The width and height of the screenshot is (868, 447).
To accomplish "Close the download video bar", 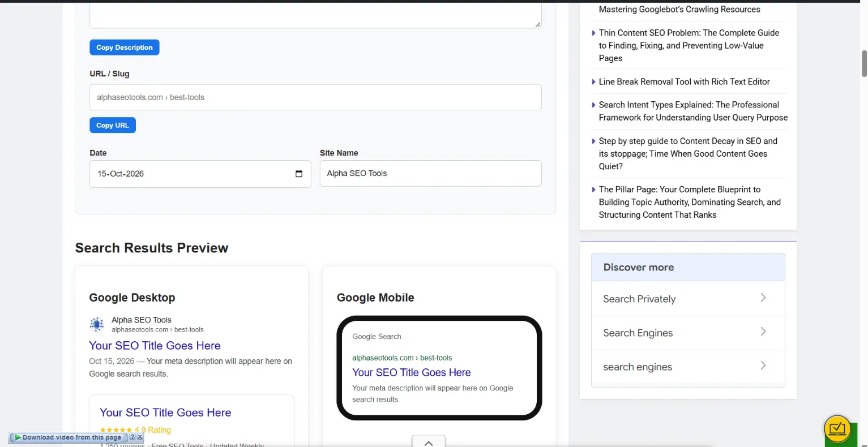I will coord(140,437).
